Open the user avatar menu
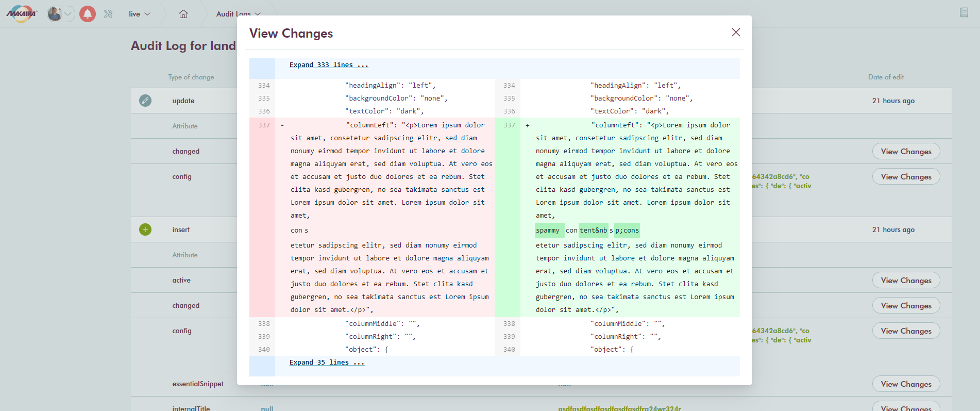The width and height of the screenshot is (980, 411). (x=61, y=14)
